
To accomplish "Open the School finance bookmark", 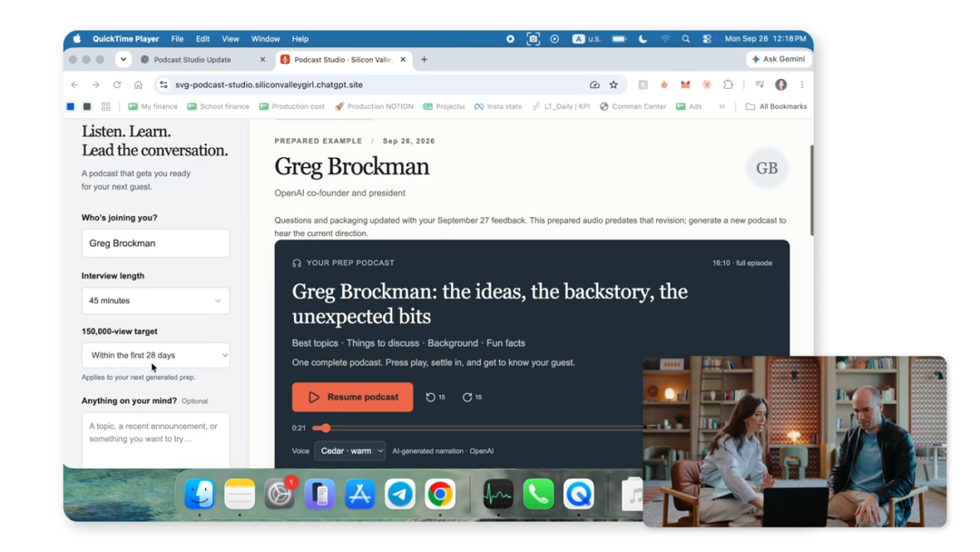I will click(218, 106).
